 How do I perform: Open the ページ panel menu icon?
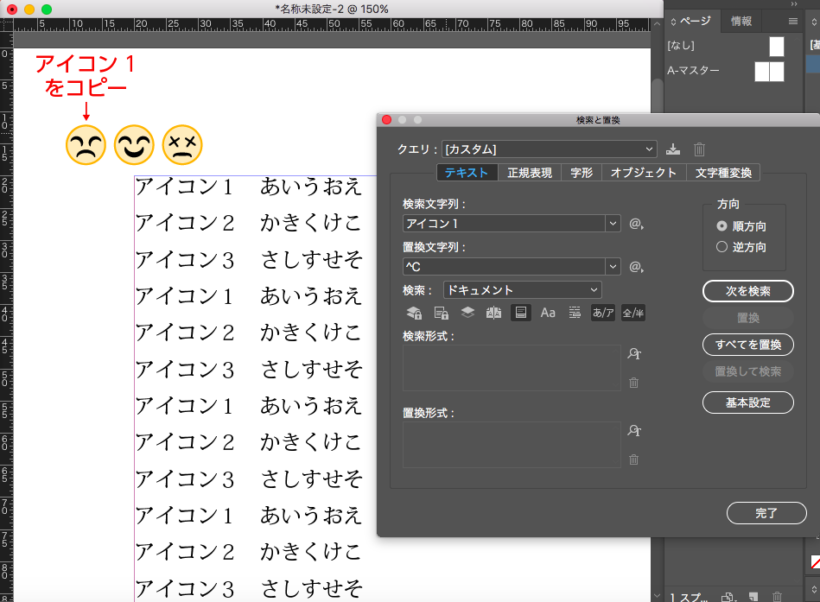793,21
